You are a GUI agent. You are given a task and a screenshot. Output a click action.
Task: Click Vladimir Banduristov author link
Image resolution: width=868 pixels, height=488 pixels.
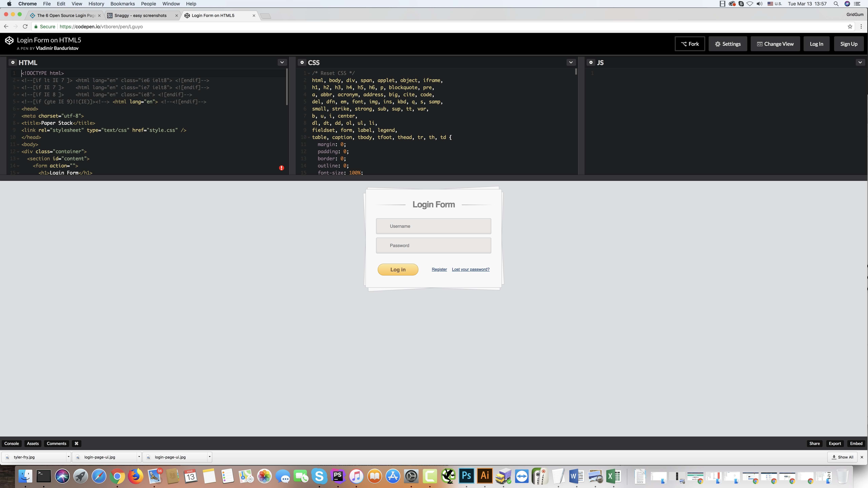[57, 48]
